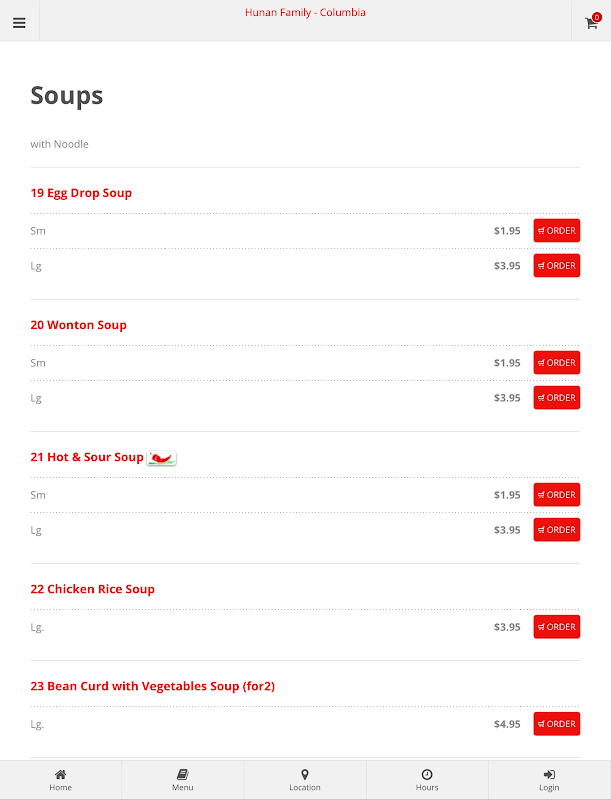This screenshot has width=611, height=800.
Task: Order the Chicken Rice Soup
Action: (556, 627)
